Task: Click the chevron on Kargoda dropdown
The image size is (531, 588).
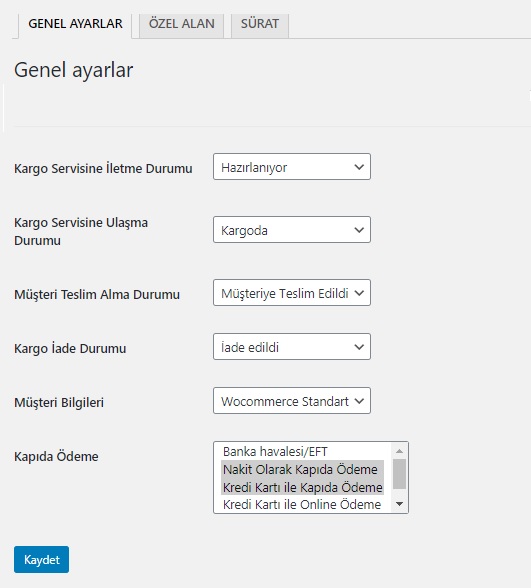Action: [359, 230]
